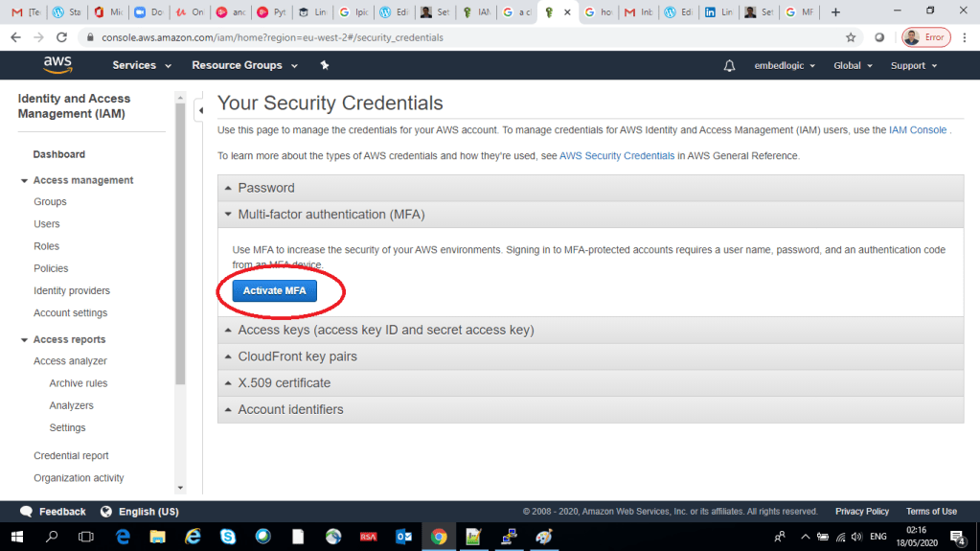Collapse Access management tree in sidebar
Screen dimensions: 980x551
[25, 180]
